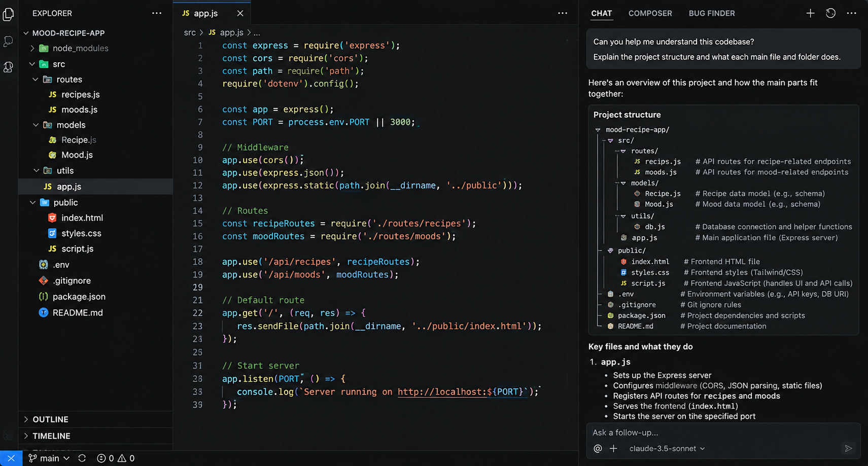The height and width of the screenshot is (466, 868).
Task: Open the claude-3.5-sonnet model dropdown
Action: pos(667,448)
